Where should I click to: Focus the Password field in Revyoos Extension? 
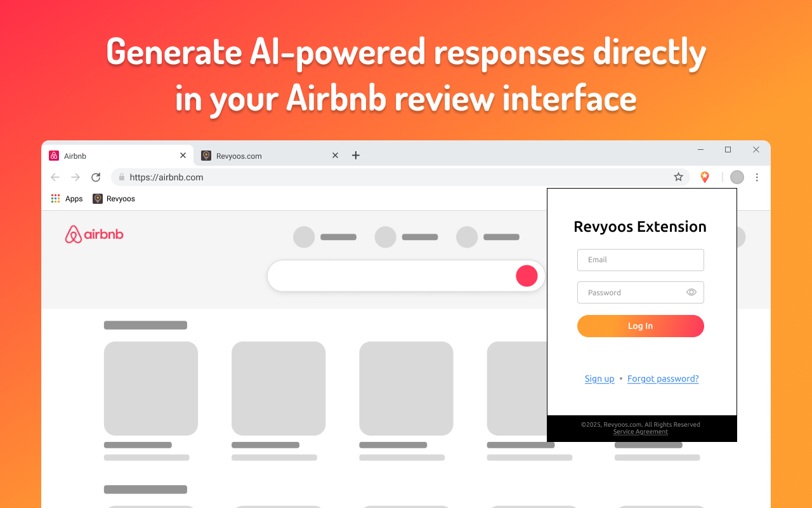click(x=640, y=292)
